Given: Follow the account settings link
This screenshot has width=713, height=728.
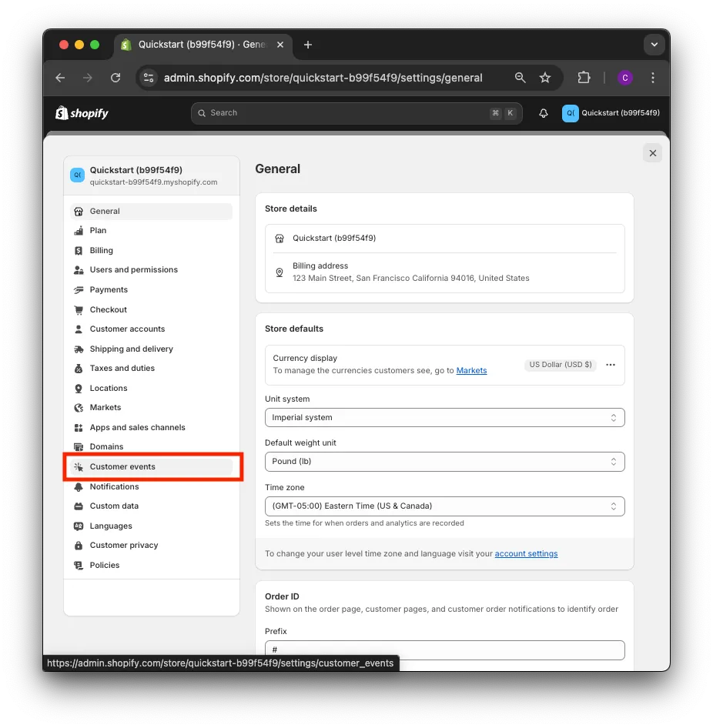Looking at the screenshot, I should [x=526, y=554].
